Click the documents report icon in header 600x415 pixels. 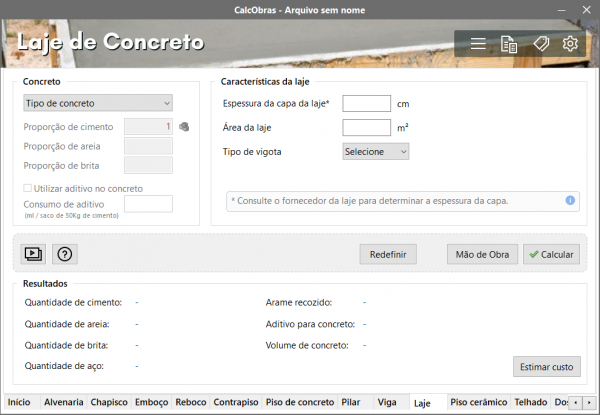[x=509, y=44]
